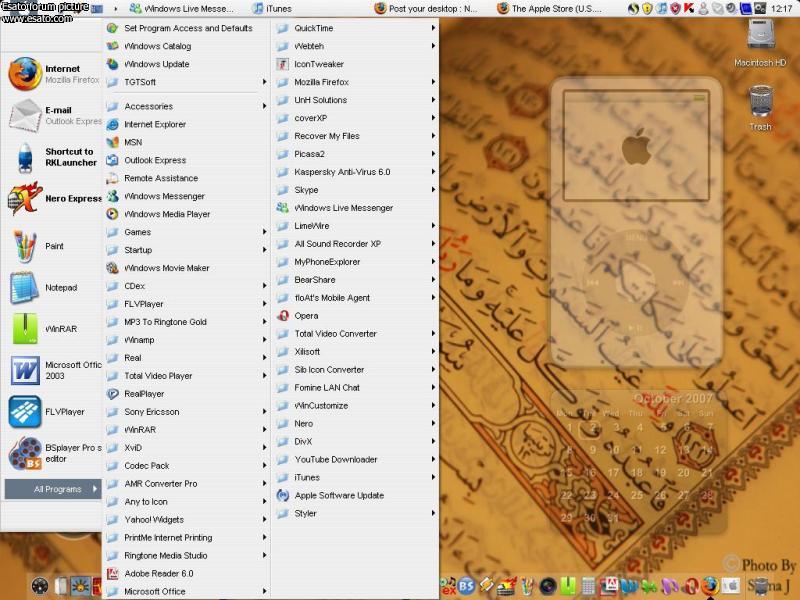
Task: Open the green WinRAR icon in the bottom dock
Action: point(568,586)
